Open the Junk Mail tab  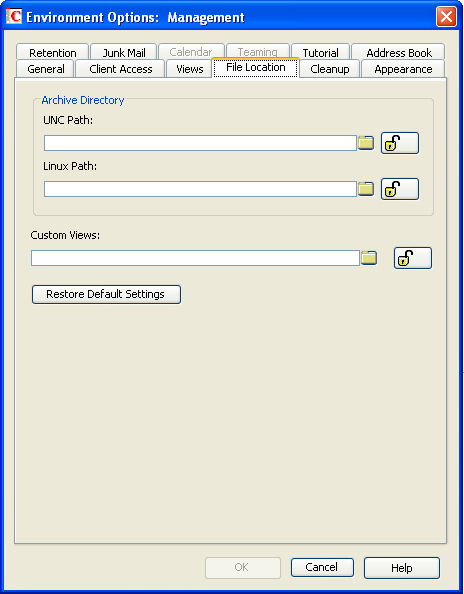[124, 52]
